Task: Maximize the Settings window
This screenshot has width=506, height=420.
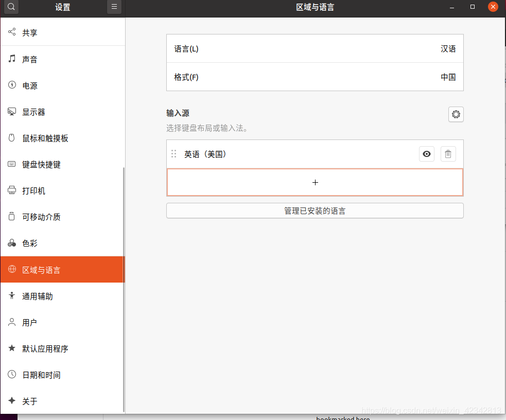Action: click(x=473, y=7)
